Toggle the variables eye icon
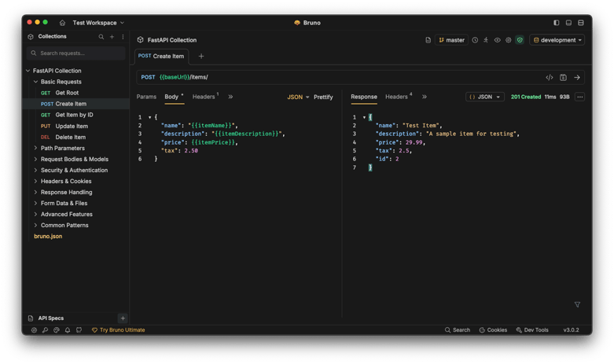This screenshot has width=614, height=364. (498, 40)
